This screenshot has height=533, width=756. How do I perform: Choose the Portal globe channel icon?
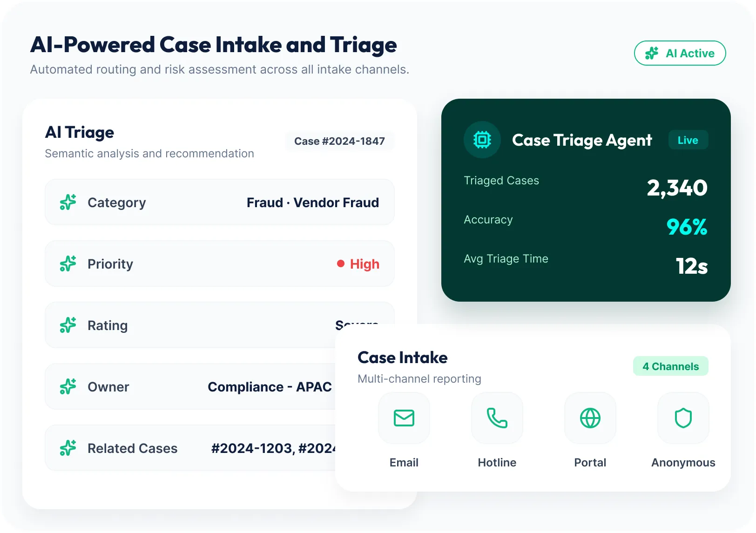tap(590, 418)
